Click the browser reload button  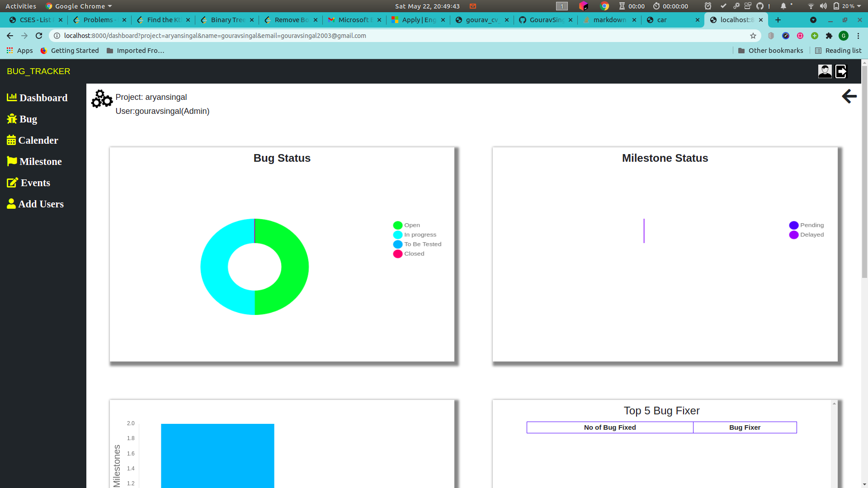(39, 36)
